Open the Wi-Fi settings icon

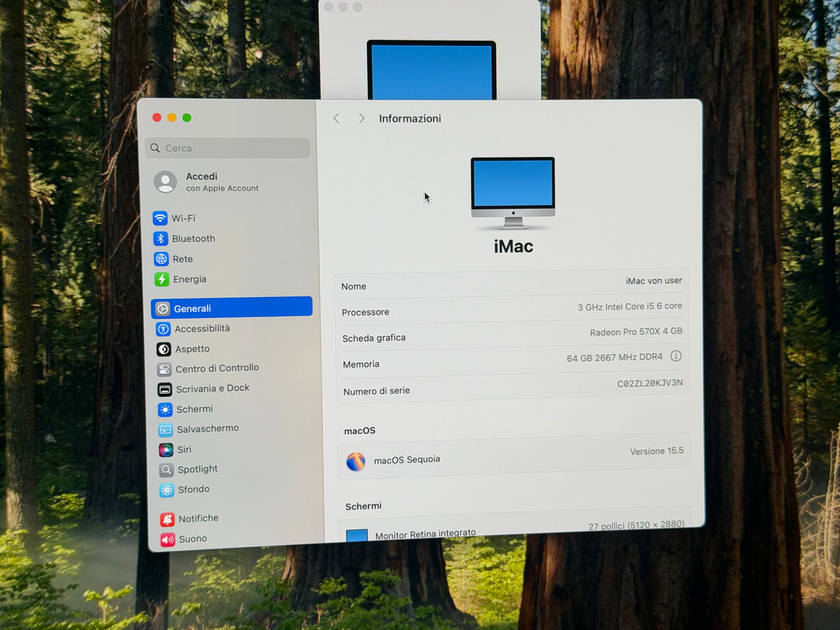160,218
